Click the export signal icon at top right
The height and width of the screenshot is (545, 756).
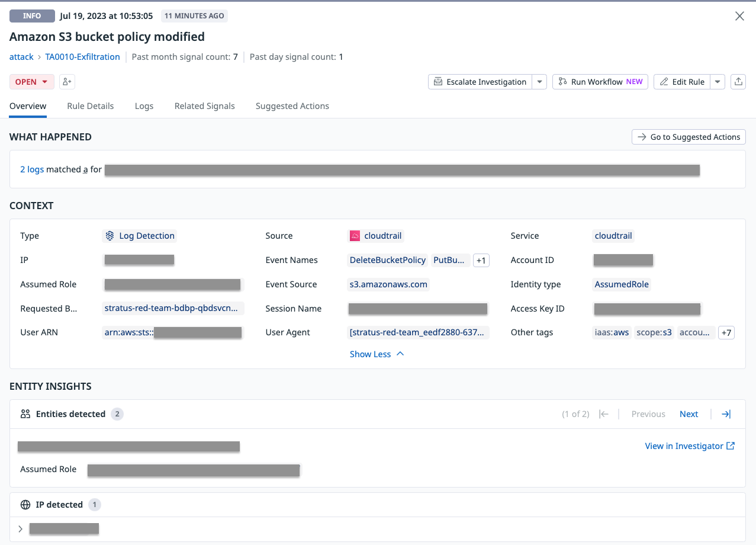[738, 81]
